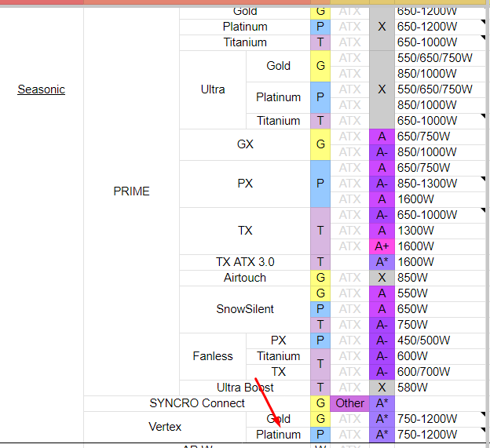
Task: Click the 650W SnowSilent wattage cell
Action: pyautogui.click(x=440, y=309)
